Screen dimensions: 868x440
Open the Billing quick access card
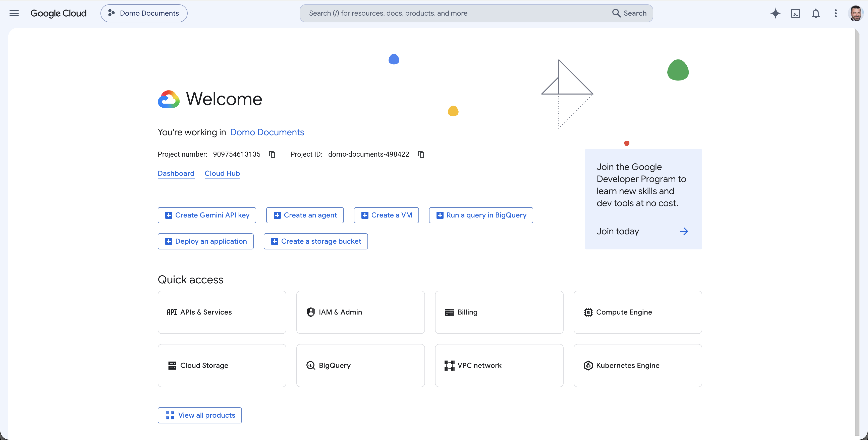pos(499,312)
